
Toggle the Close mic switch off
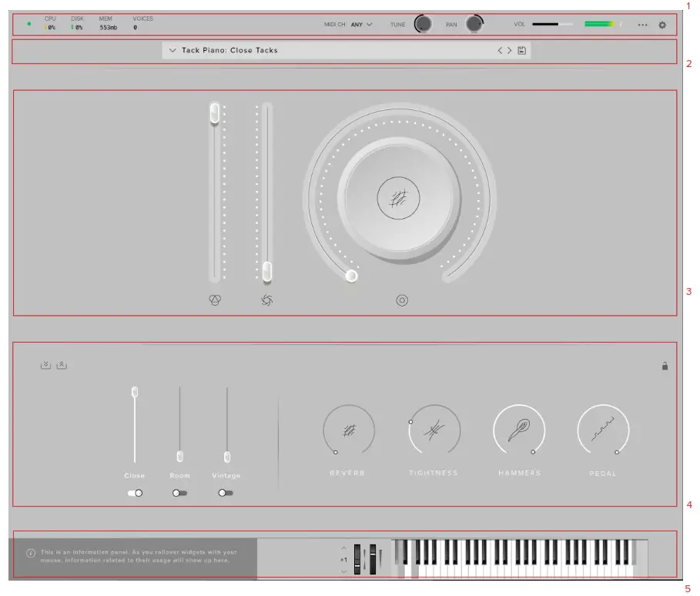click(x=135, y=494)
